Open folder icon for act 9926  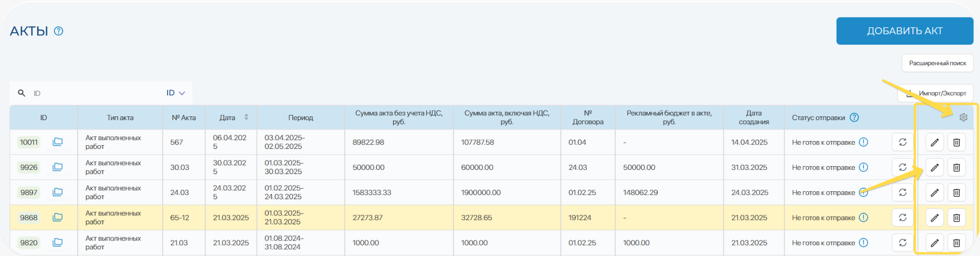[57, 167]
